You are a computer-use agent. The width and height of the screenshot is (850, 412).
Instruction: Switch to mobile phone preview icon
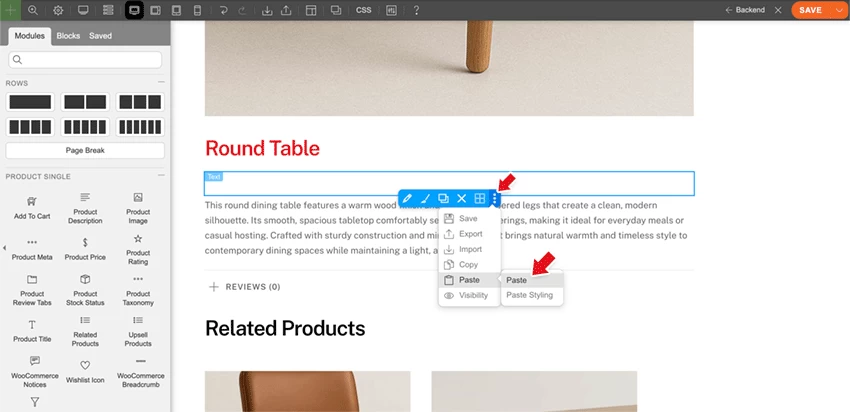point(197,10)
